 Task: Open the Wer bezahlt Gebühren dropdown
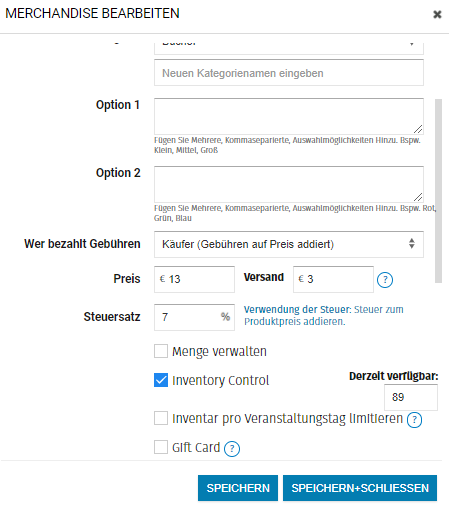tap(289, 244)
